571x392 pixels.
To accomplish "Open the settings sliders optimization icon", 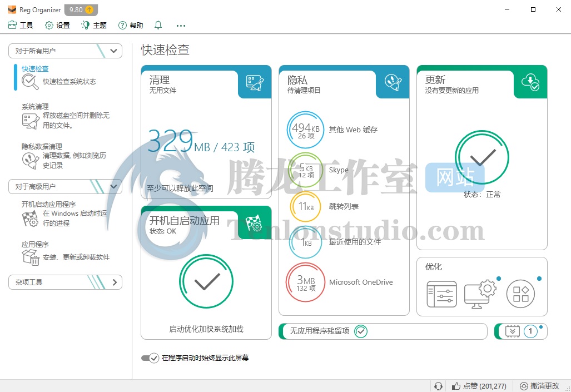I will click(441, 294).
